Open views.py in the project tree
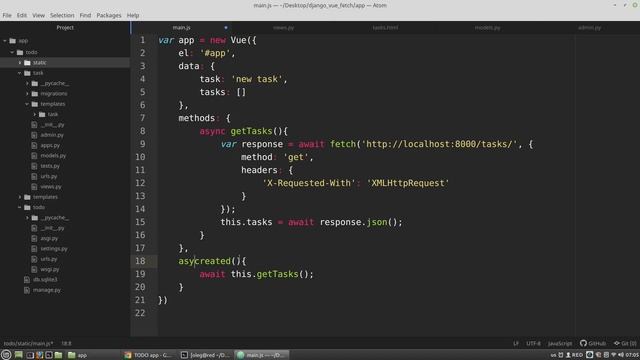 51,187
